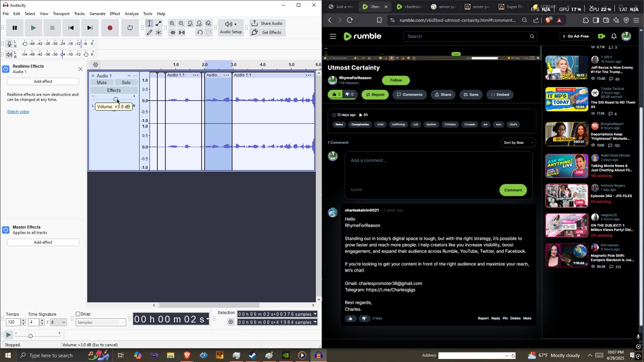Mute the Audio 1 track
644x362 pixels.
point(102,82)
